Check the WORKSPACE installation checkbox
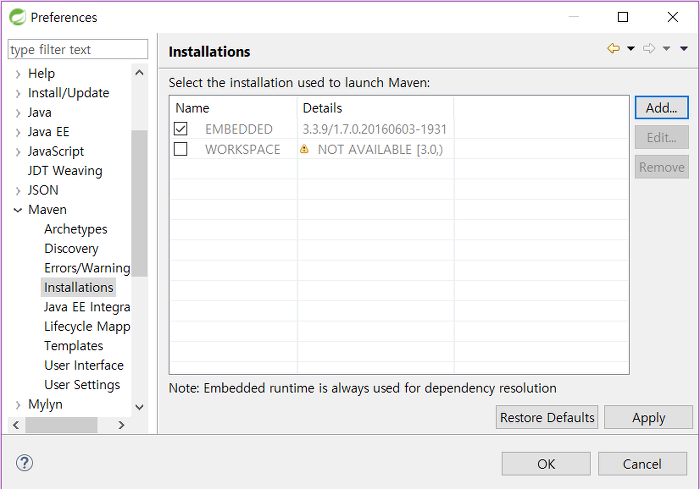The image size is (700, 489). [181, 149]
